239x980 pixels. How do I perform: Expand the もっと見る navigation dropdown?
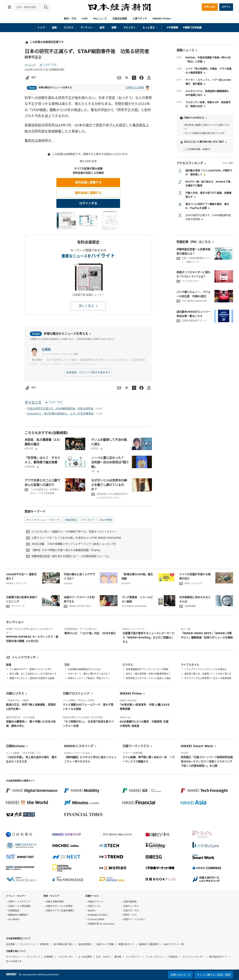[150, 27]
